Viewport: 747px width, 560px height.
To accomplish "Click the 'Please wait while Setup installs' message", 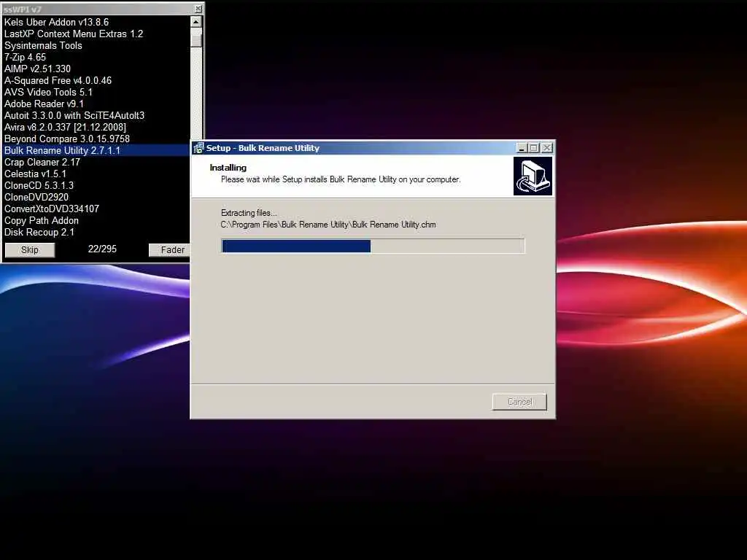I will [341, 179].
